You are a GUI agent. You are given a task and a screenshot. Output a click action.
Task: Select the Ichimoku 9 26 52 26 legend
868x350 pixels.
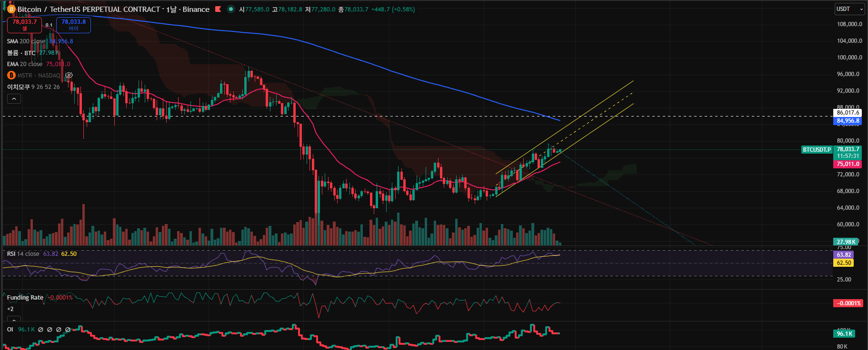(x=33, y=87)
